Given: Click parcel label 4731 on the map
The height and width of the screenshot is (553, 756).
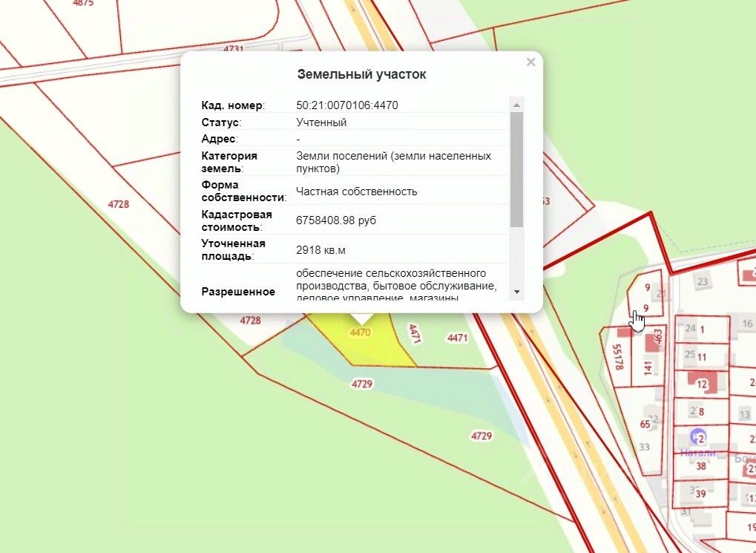Looking at the screenshot, I should click(x=234, y=49).
